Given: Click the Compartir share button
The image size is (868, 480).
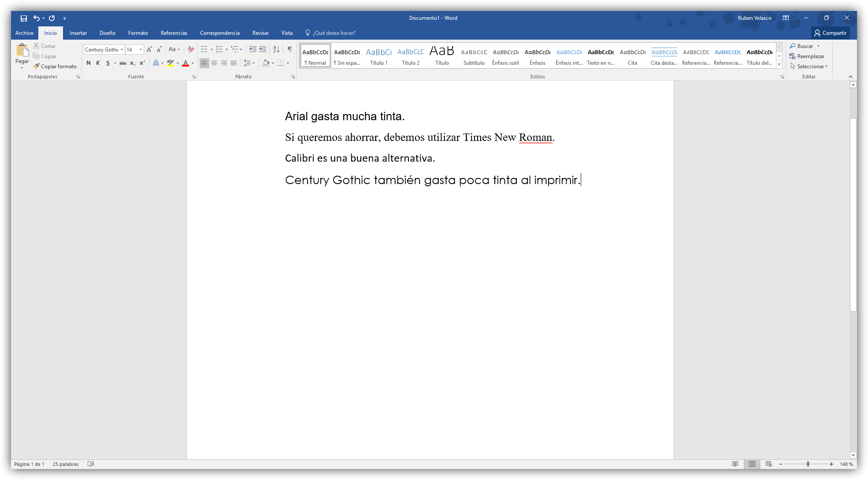Looking at the screenshot, I should point(830,33).
